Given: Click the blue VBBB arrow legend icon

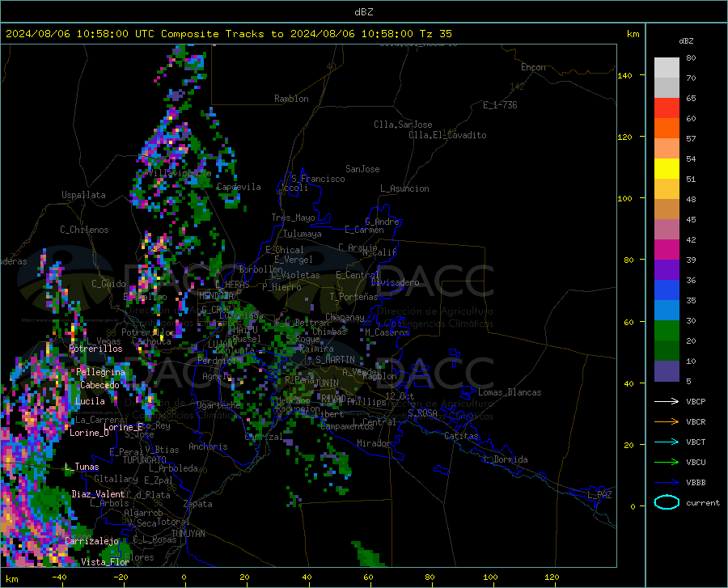Looking at the screenshot, I should (667, 483).
